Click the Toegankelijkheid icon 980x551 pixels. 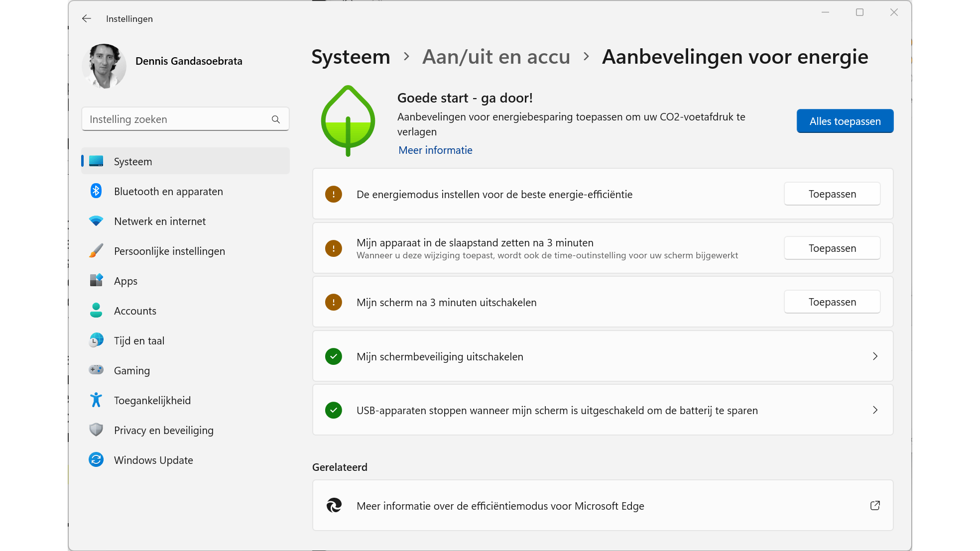96,400
